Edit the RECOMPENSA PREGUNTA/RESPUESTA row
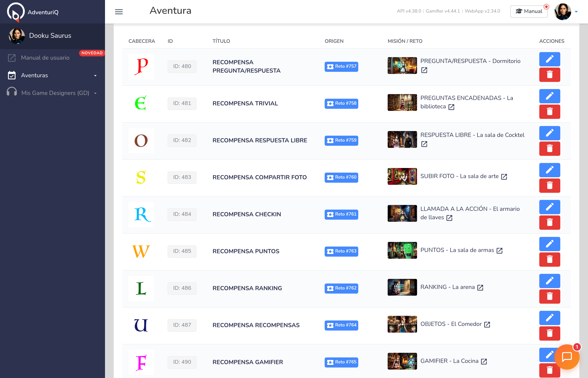 tap(550, 59)
